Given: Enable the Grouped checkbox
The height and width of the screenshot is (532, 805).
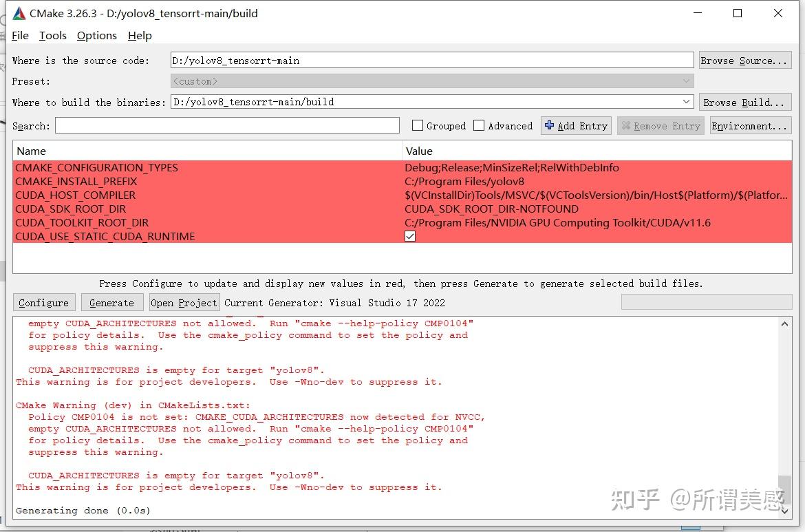Looking at the screenshot, I should (x=418, y=125).
